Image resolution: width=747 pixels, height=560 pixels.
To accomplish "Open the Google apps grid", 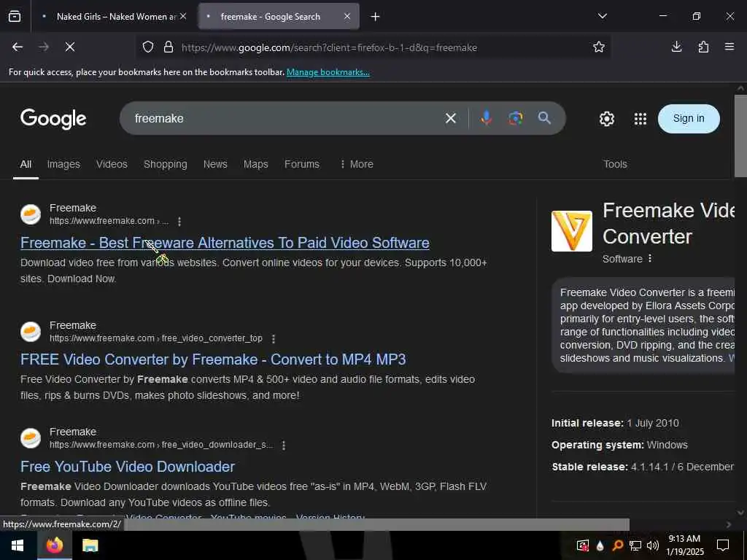I will point(640,119).
